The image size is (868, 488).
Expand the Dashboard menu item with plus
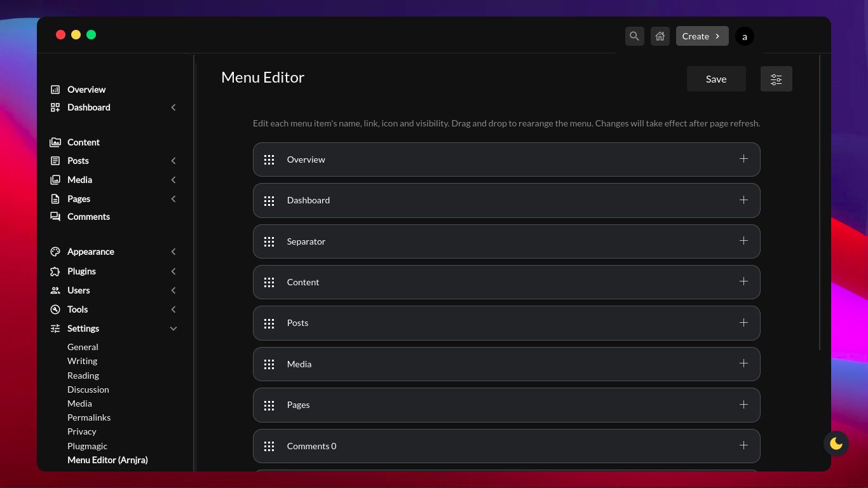tap(743, 200)
